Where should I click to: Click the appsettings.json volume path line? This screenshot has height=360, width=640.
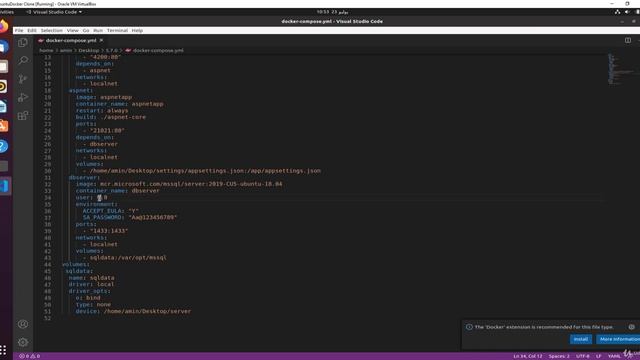[205, 171]
